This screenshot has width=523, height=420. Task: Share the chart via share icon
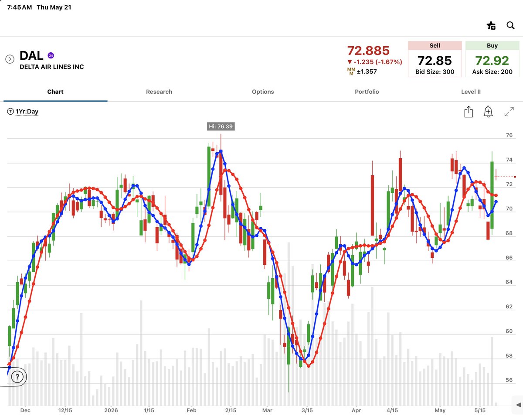click(469, 112)
